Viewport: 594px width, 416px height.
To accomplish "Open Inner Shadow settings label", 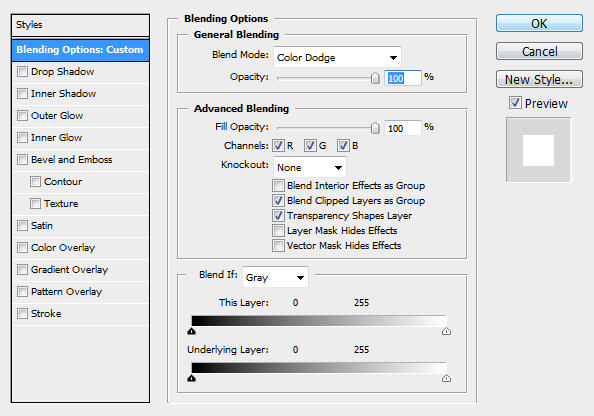I will tap(63, 94).
